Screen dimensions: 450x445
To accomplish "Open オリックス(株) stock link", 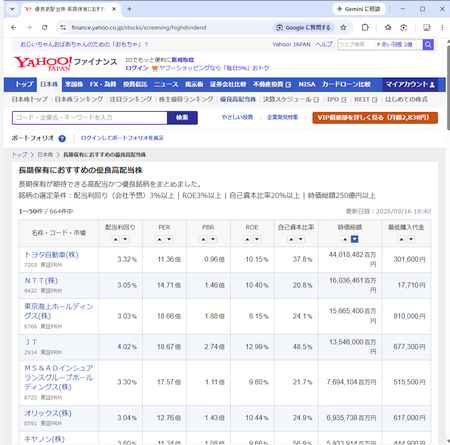I will tap(48, 414).
